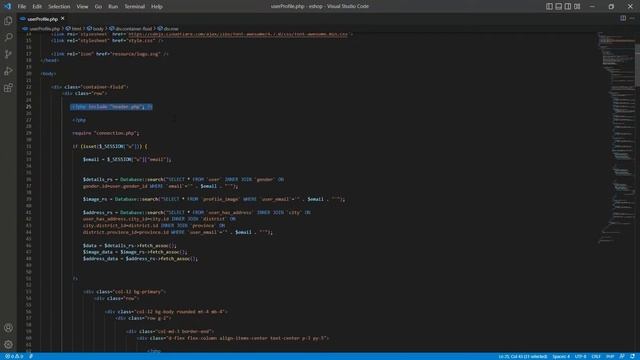The height and width of the screenshot is (360, 640).
Task: Open the Customize Layout icon
Action: (x=577, y=6)
